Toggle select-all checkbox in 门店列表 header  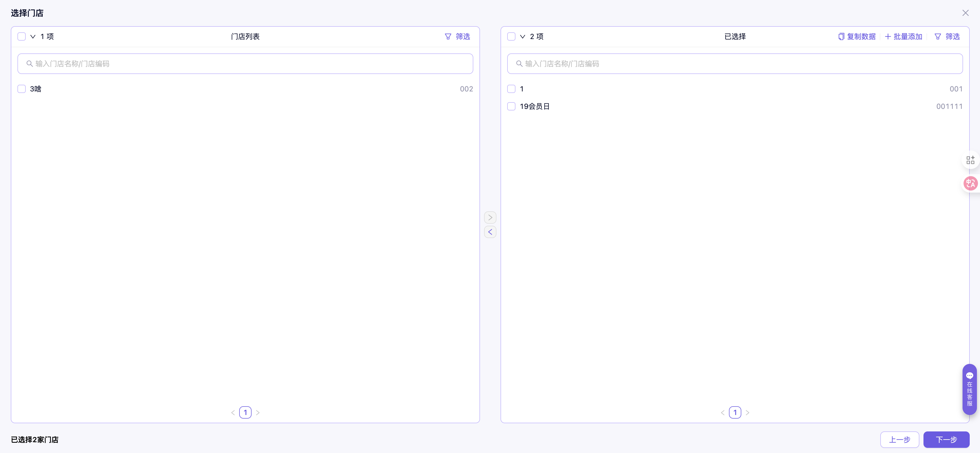[22, 36]
